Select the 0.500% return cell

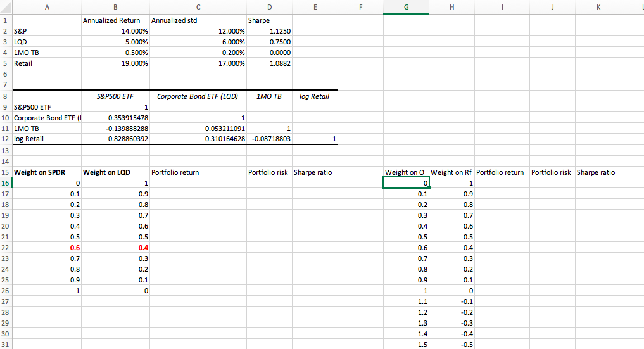click(115, 53)
